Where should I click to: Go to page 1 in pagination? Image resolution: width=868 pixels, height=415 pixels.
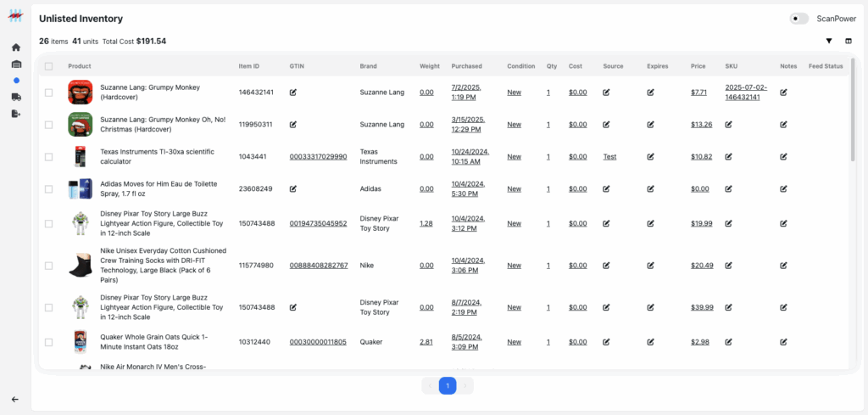tap(448, 385)
